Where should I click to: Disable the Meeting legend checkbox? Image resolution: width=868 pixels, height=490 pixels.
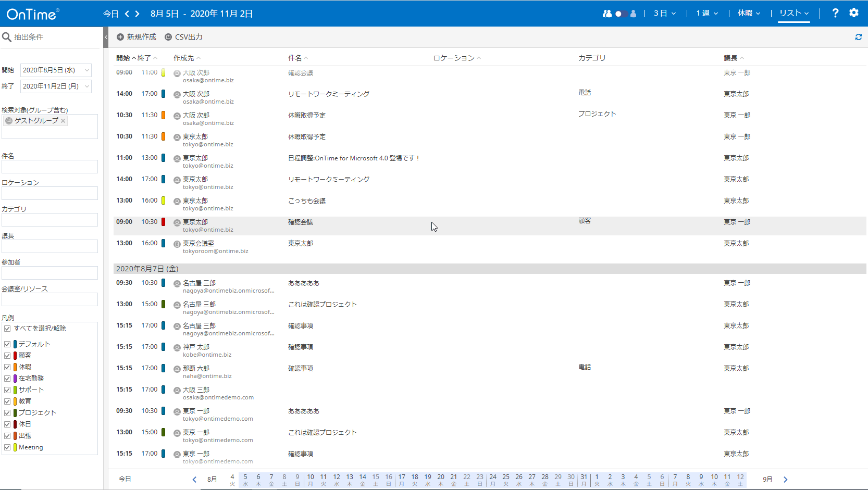tap(7, 447)
